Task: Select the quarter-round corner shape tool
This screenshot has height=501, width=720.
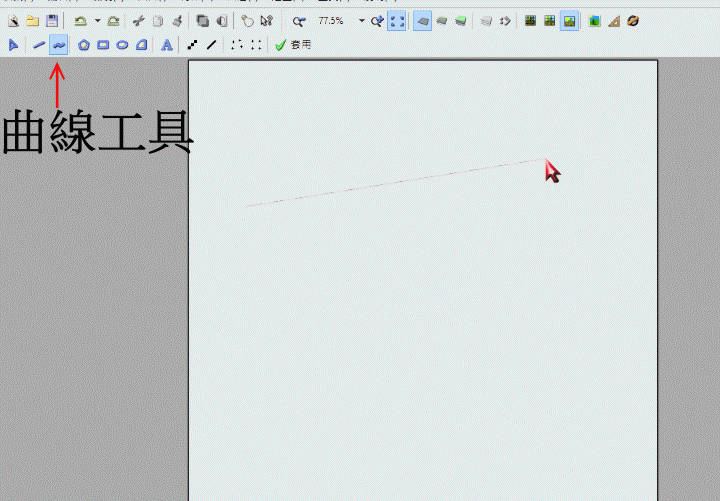Action: click(x=141, y=45)
